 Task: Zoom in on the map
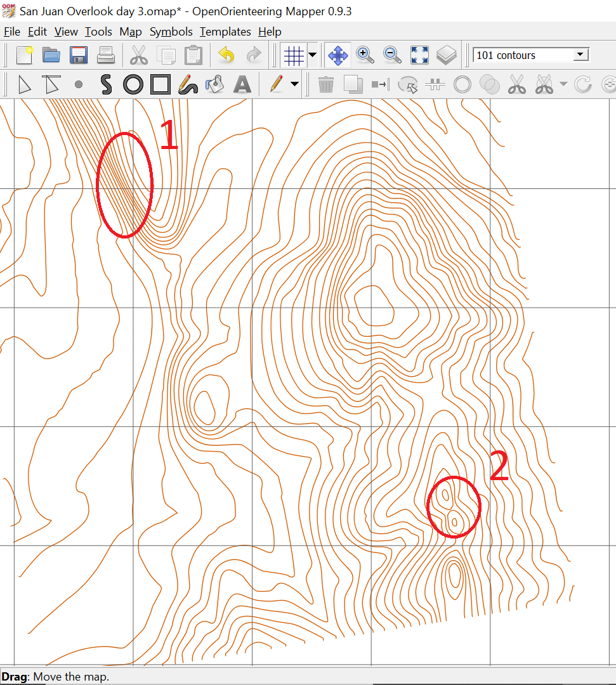(x=365, y=56)
